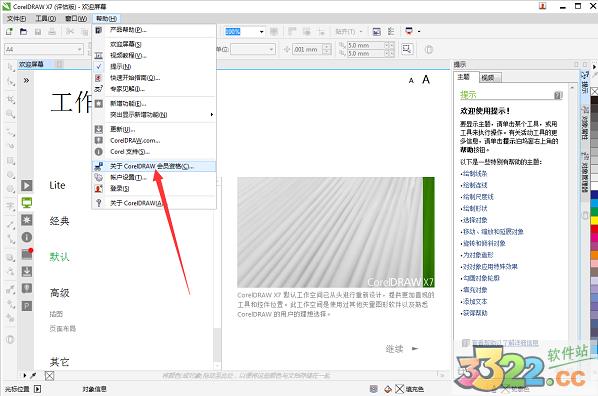This screenshot has width=598, height=396.
Task: Select Corel 支持(S) menu entry
Action: [154, 151]
